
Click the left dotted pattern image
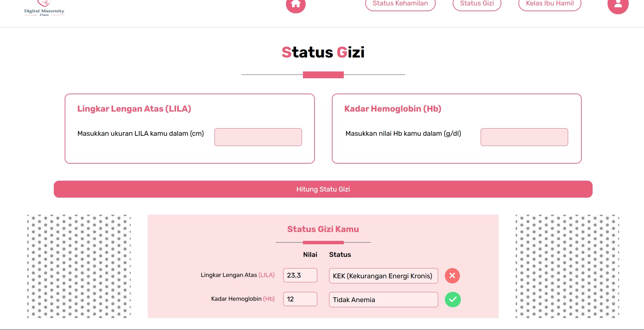tap(79, 266)
